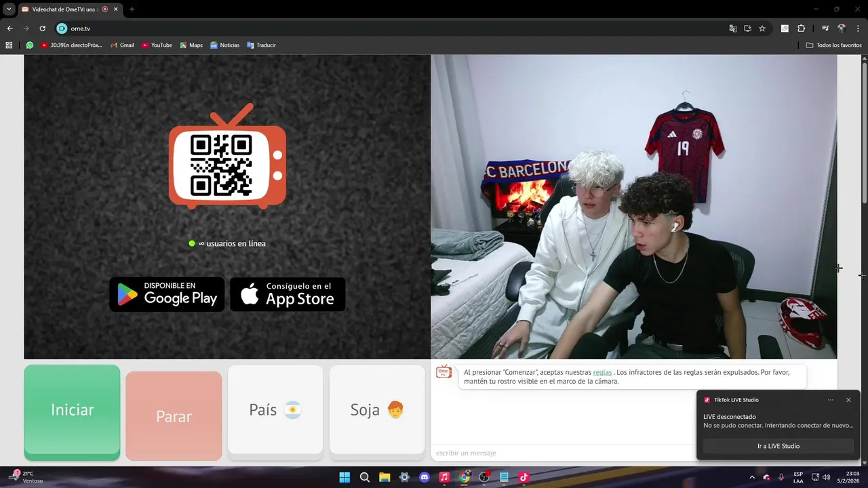Open File Explorer from the taskbar
Viewport: 868px width, 488px height.
pyautogui.click(x=384, y=477)
